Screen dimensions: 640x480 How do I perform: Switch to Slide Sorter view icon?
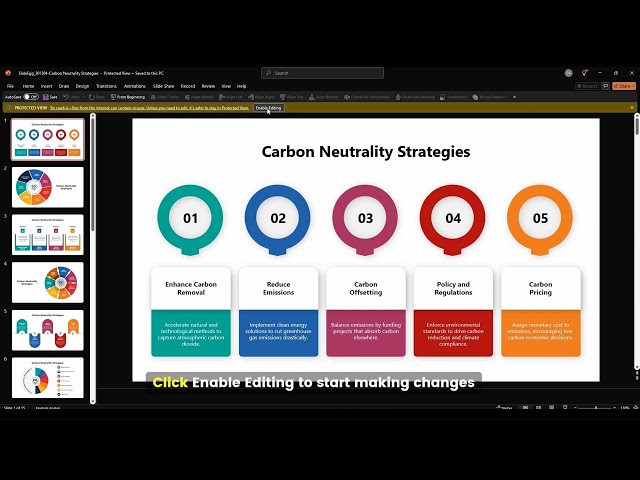coord(538,407)
